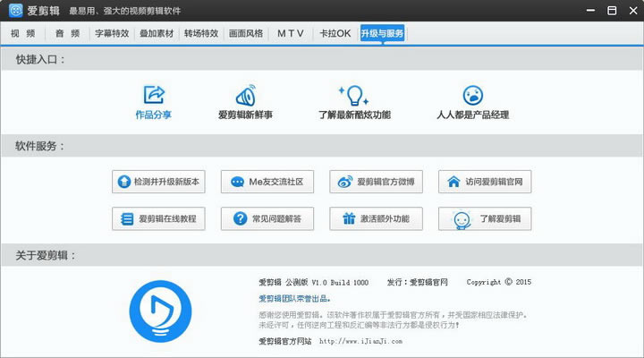Screen dimensions: 644x358
Task: Click the large 爱剪辑 logo in About section
Action: (x=160, y=311)
